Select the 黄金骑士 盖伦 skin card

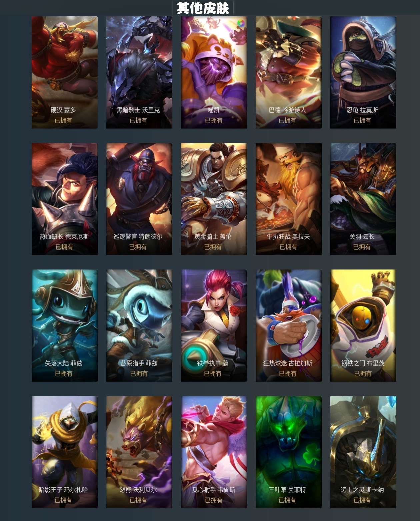coord(214,199)
